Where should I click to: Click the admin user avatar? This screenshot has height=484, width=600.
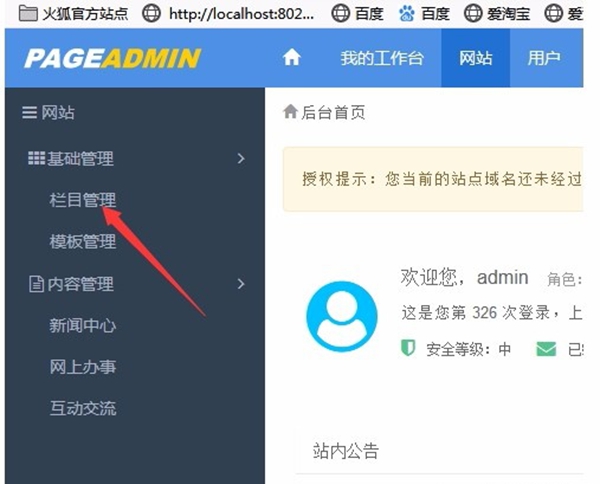click(x=342, y=316)
